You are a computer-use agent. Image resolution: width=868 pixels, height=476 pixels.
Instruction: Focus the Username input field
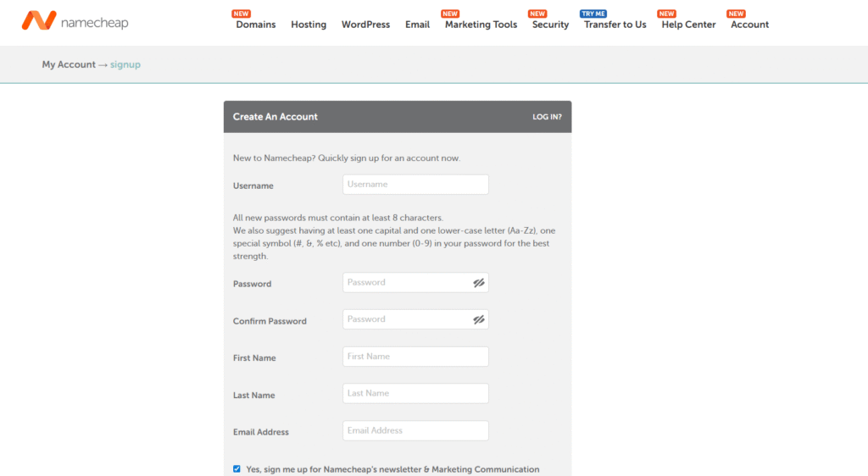pos(415,185)
